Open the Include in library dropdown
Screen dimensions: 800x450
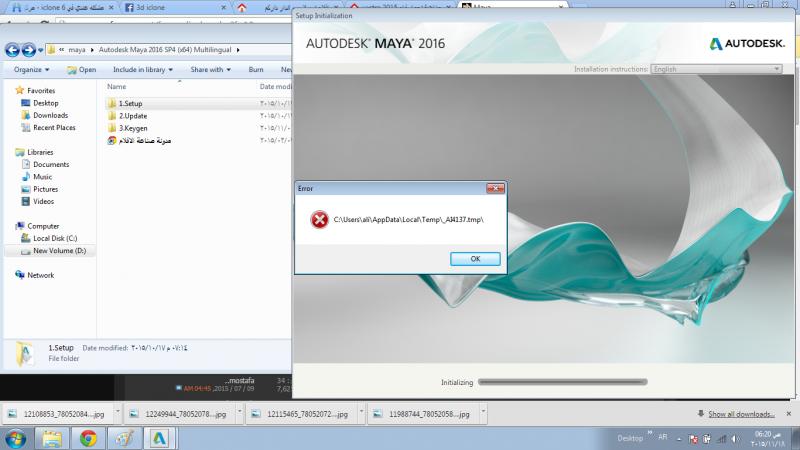coord(142,69)
